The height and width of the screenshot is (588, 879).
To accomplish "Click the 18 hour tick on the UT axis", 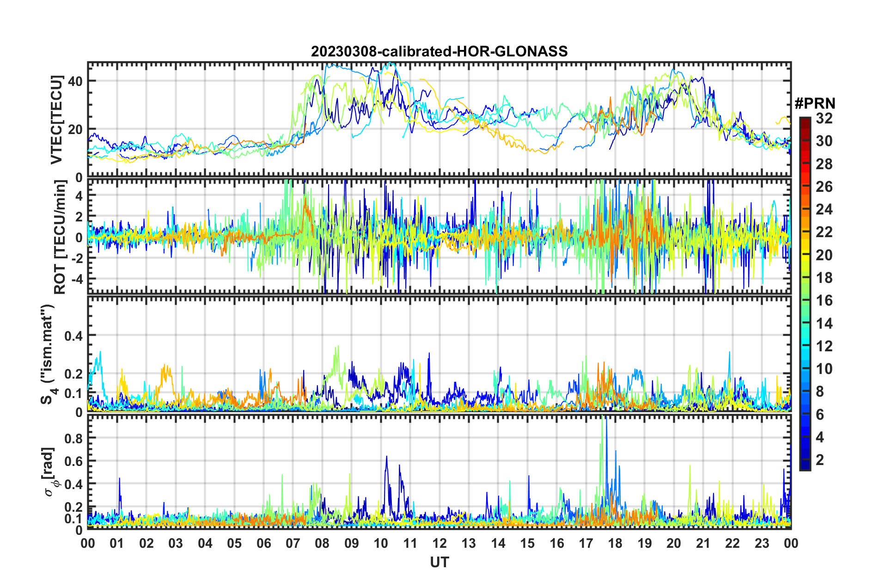I will click(x=615, y=543).
